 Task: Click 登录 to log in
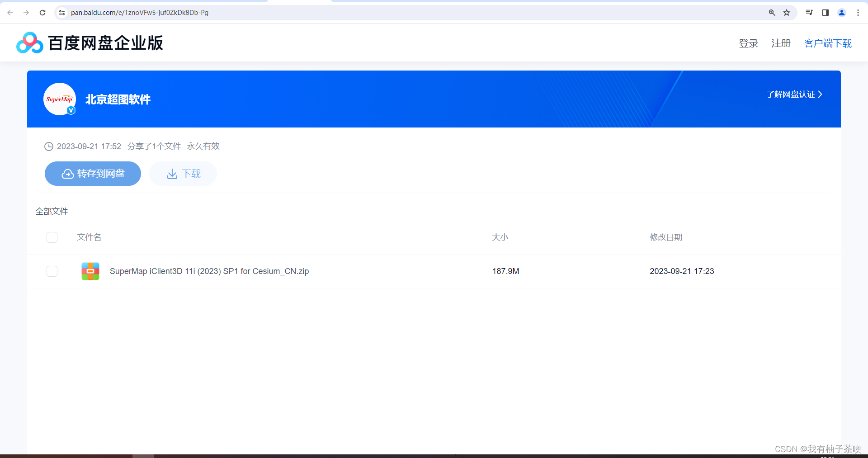[749, 43]
